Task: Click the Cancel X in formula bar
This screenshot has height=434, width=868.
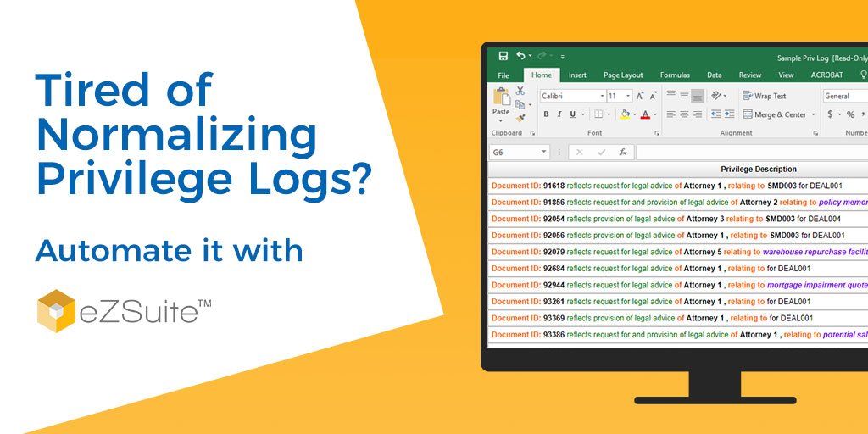Action: tap(580, 153)
